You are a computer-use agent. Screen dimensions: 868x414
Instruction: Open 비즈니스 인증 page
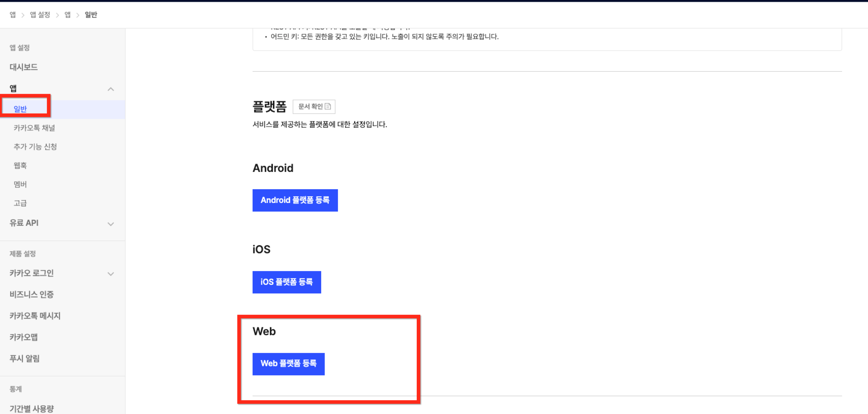[x=32, y=294]
